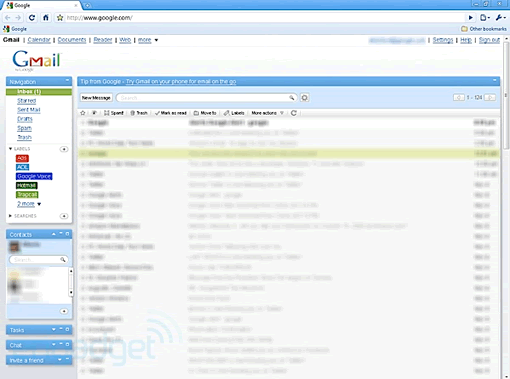Click the magnifier in mail search

[x=292, y=98]
